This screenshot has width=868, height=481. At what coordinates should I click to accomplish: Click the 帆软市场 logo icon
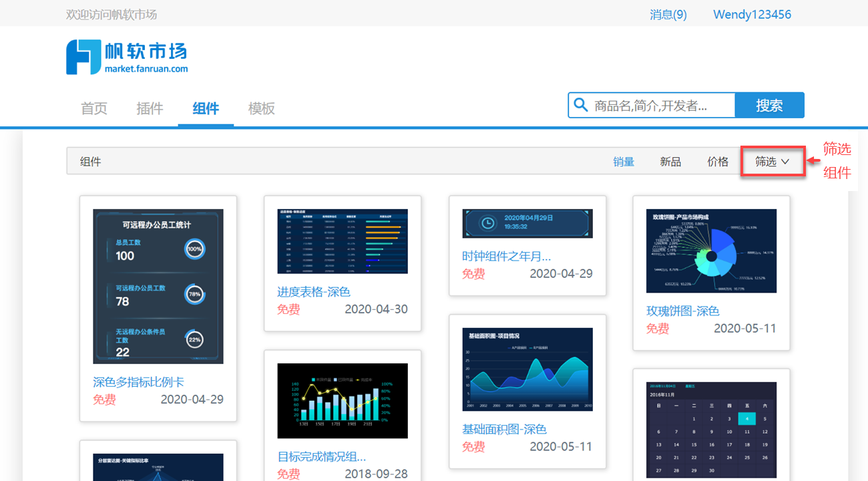(83, 57)
